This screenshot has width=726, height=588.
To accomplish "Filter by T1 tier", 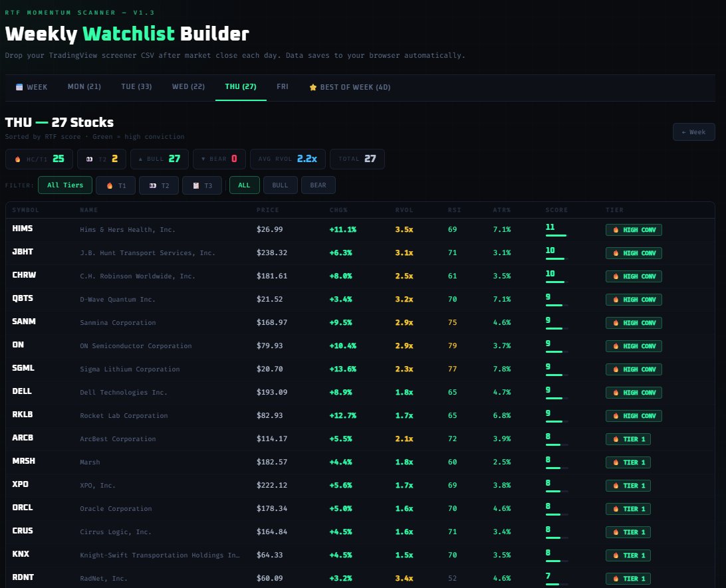I will [x=116, y=185].
